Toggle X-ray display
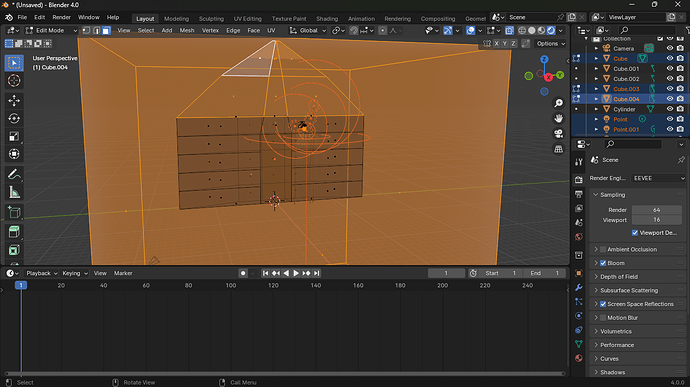Image resolution: width=690 pixels, height=387 pixels. [509, 30]
